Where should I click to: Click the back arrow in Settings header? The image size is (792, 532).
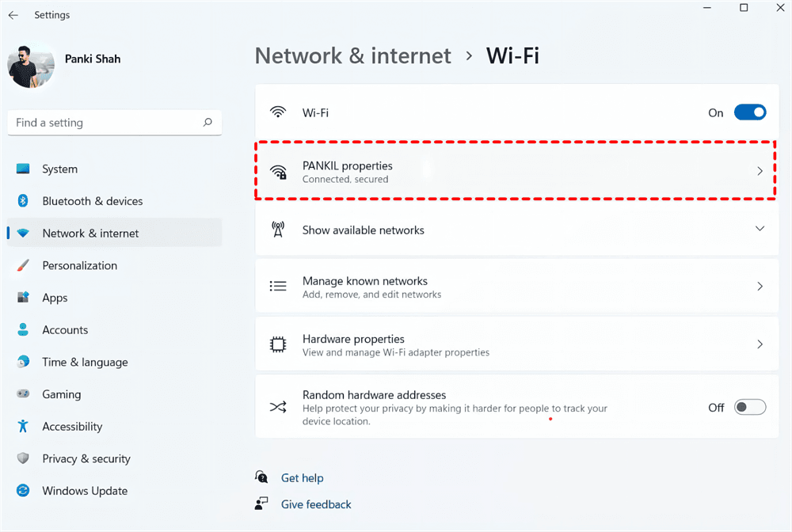click(13, 15)
